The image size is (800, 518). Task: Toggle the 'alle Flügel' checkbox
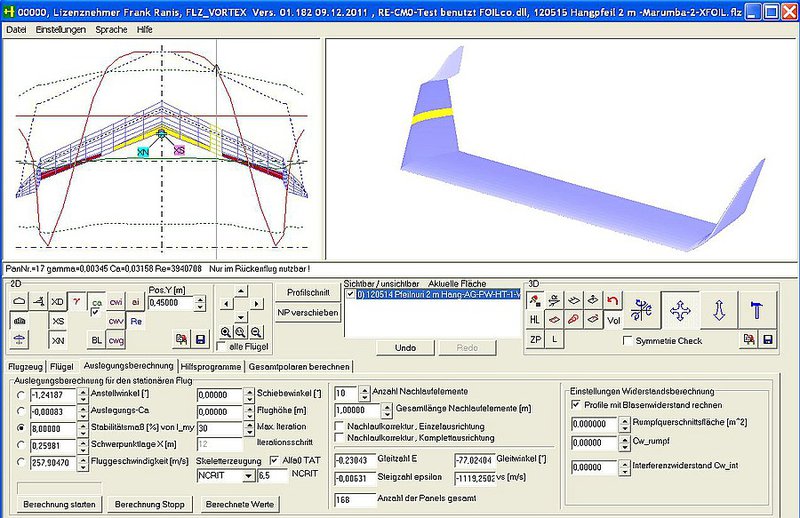pos(222,347)
